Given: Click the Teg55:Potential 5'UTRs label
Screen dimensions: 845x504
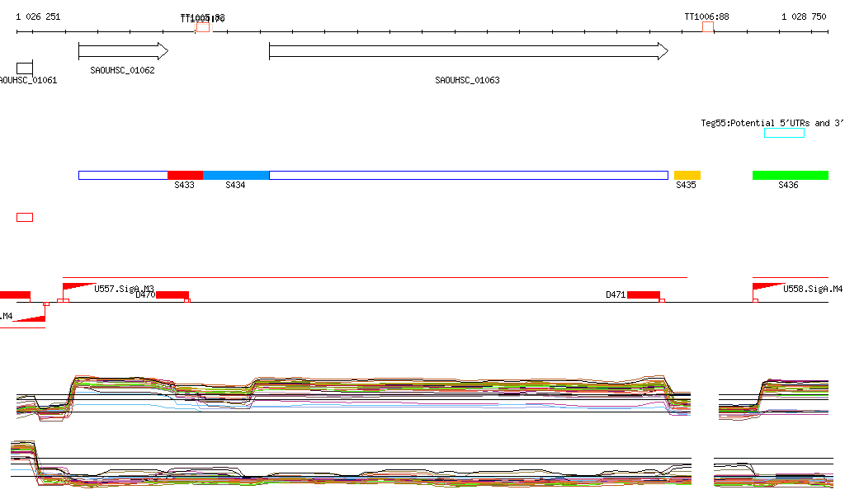Looking at the screenshot, I should click(x=772, y=123).
